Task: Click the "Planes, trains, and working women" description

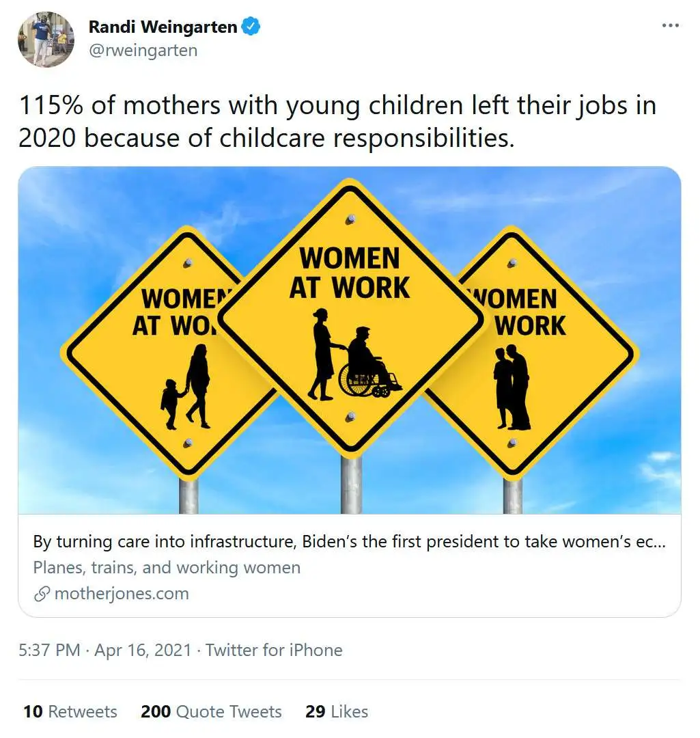Action: pos(167,568)
